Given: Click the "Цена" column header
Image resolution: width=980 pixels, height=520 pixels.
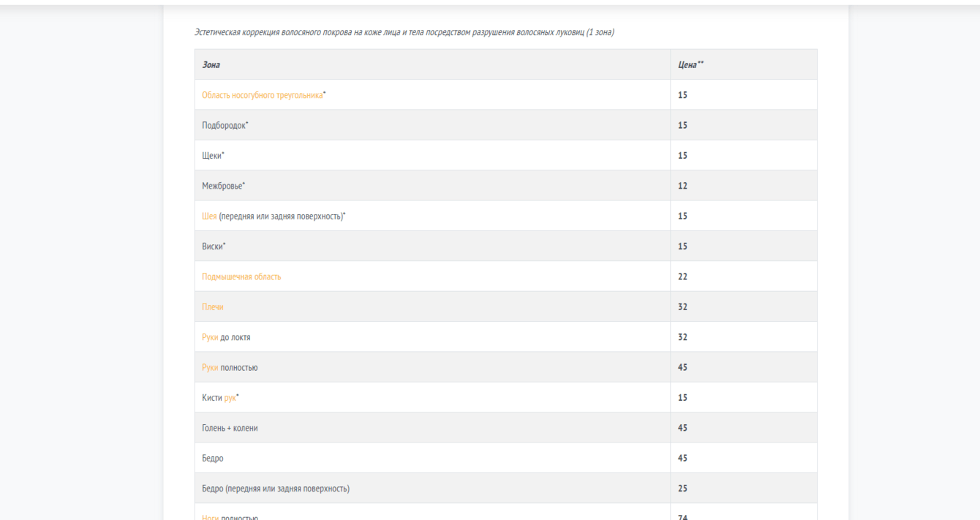Looking at the screenshot, I should (x=690, y=65).
